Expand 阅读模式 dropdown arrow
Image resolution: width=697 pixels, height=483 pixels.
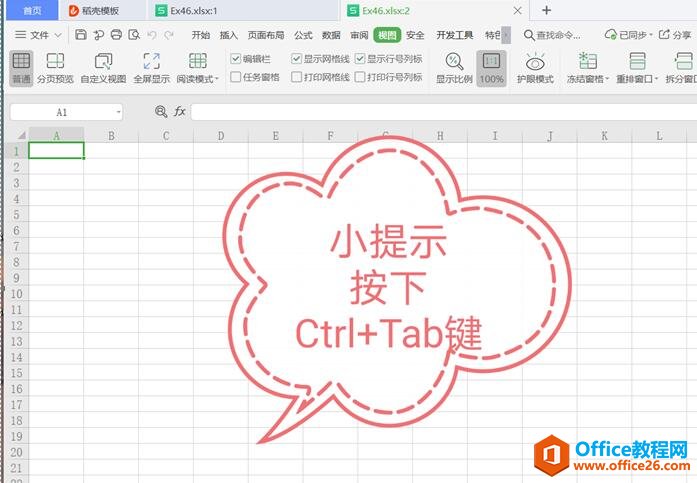pos(217,79)
